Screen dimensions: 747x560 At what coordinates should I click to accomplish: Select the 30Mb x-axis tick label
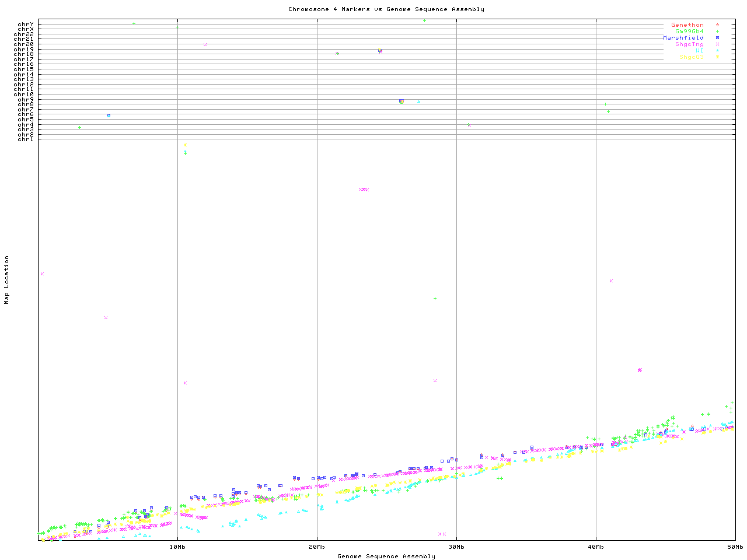point(456,547)
